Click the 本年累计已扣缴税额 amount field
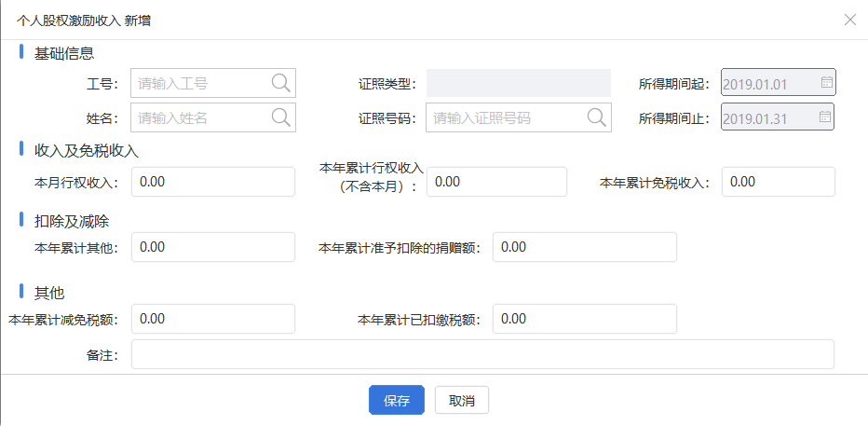Image resolution: width=868 pixels, height=426 pixels. pos(585,319)
